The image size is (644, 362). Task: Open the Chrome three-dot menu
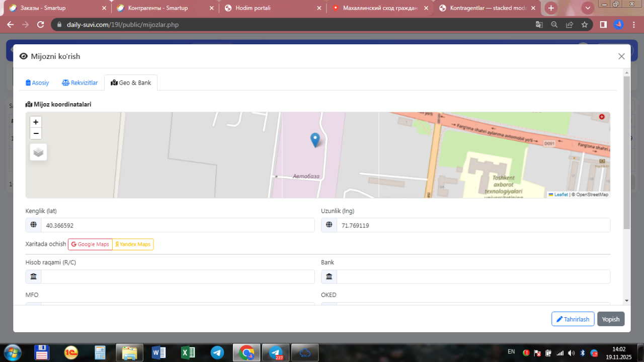pos(633,25)
